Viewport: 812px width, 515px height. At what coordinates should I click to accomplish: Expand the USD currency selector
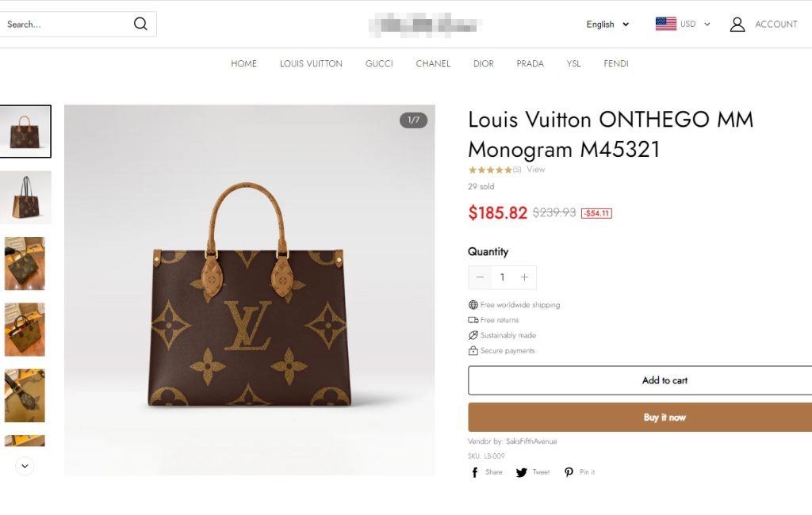coord(695,25)
